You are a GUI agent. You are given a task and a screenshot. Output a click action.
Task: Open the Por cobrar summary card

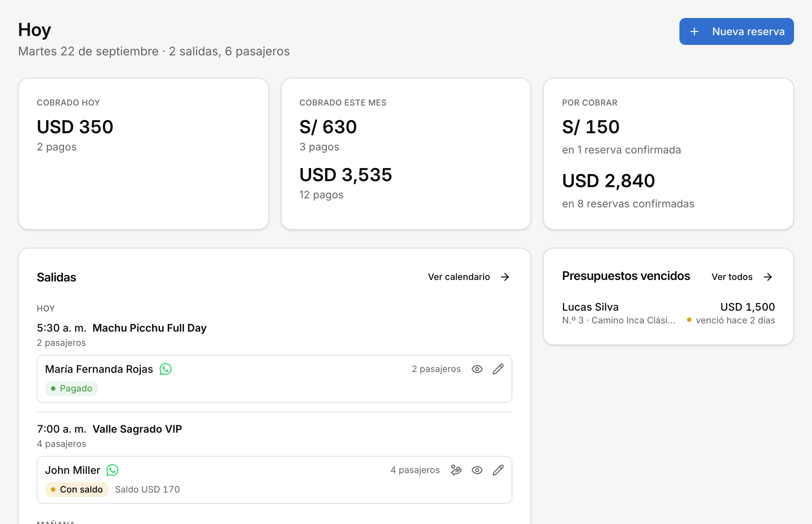[x=669, y=154]
